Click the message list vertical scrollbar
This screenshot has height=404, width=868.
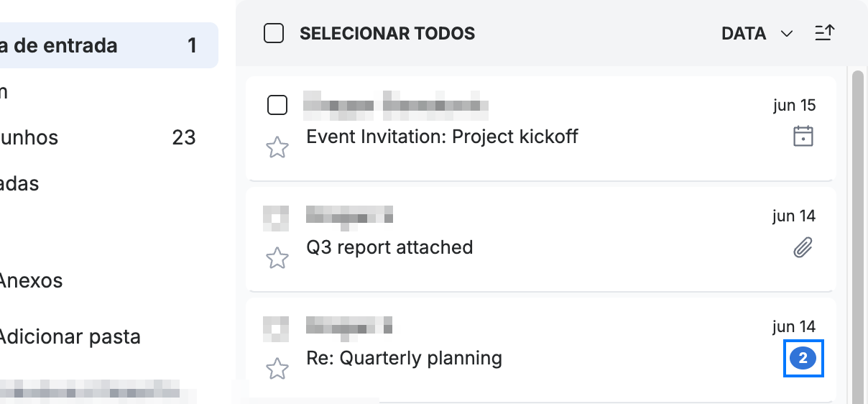click(x=857, y=237)
